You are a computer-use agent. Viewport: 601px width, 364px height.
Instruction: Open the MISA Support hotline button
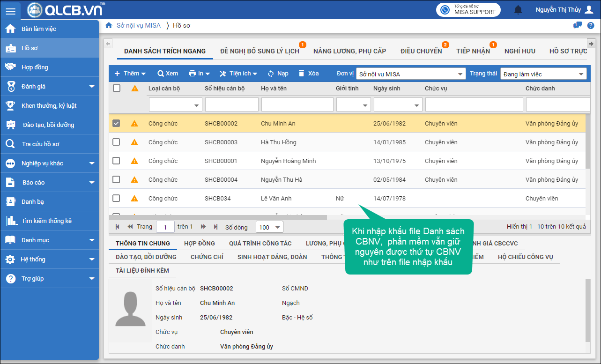[x=468, y=10]
